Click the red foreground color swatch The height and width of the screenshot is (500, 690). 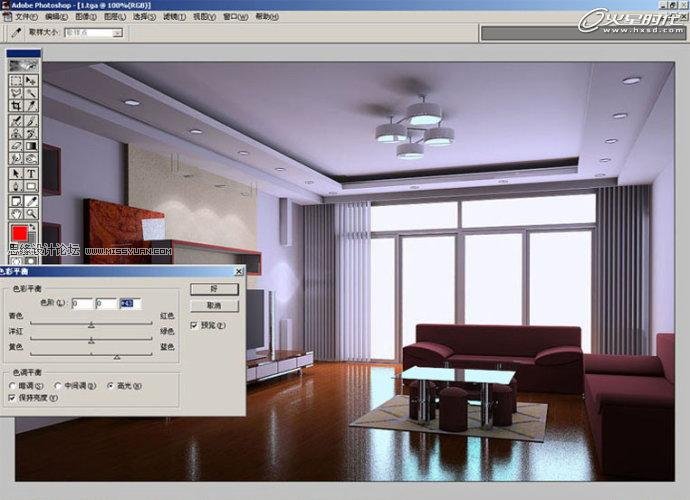tap(18, 234)
